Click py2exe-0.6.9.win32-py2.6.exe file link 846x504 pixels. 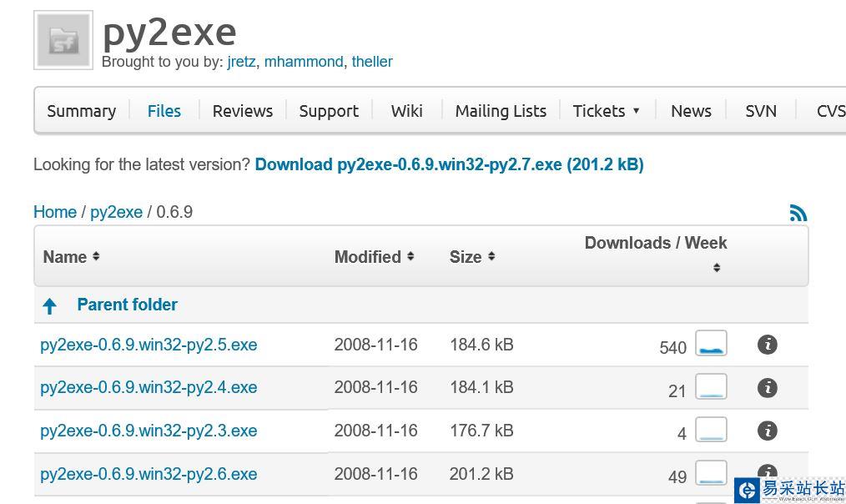(x=149, y=474)
